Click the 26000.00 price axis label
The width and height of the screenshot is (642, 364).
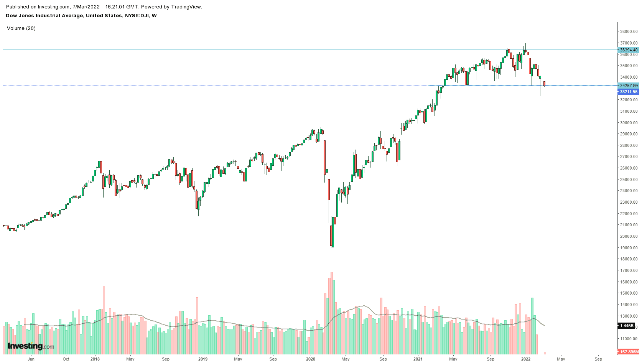click(629, 168)
